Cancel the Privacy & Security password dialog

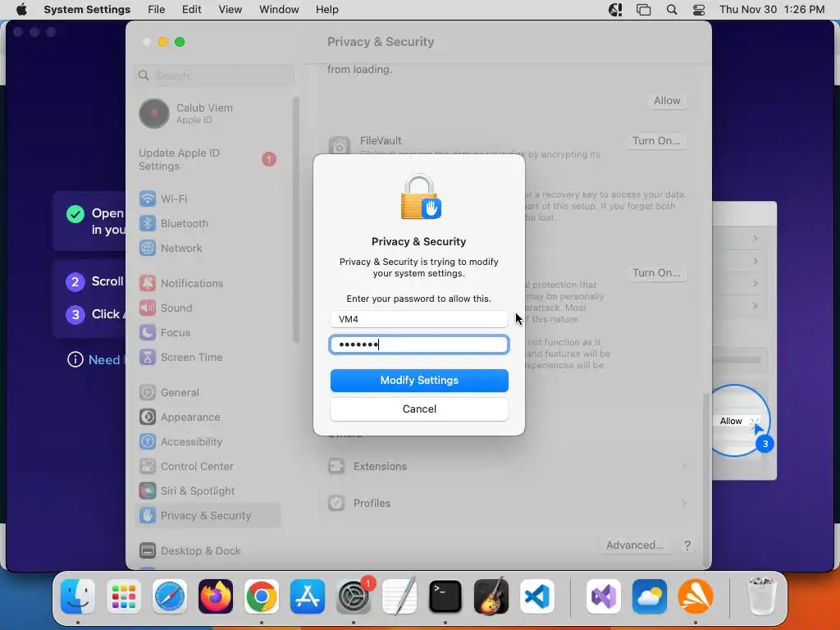[x=419, y=409]
